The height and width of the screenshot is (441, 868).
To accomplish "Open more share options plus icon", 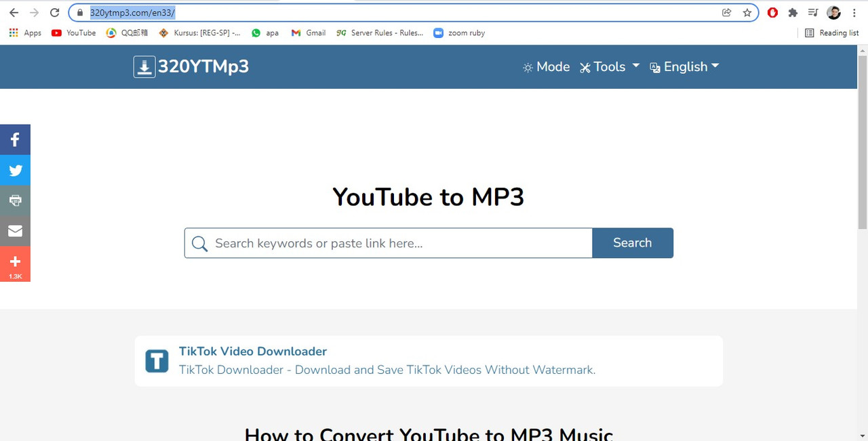I will coord(15,264).
